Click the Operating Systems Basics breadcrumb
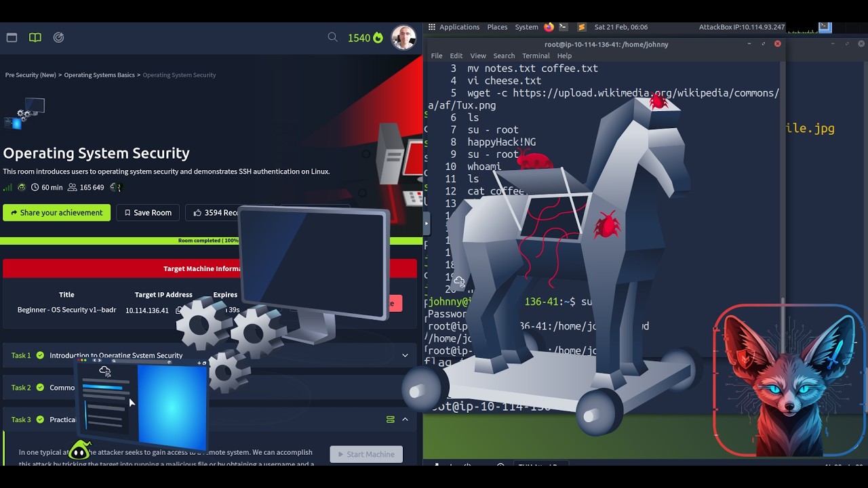This screenshot has width=868, height=488. tap(100, 75)
